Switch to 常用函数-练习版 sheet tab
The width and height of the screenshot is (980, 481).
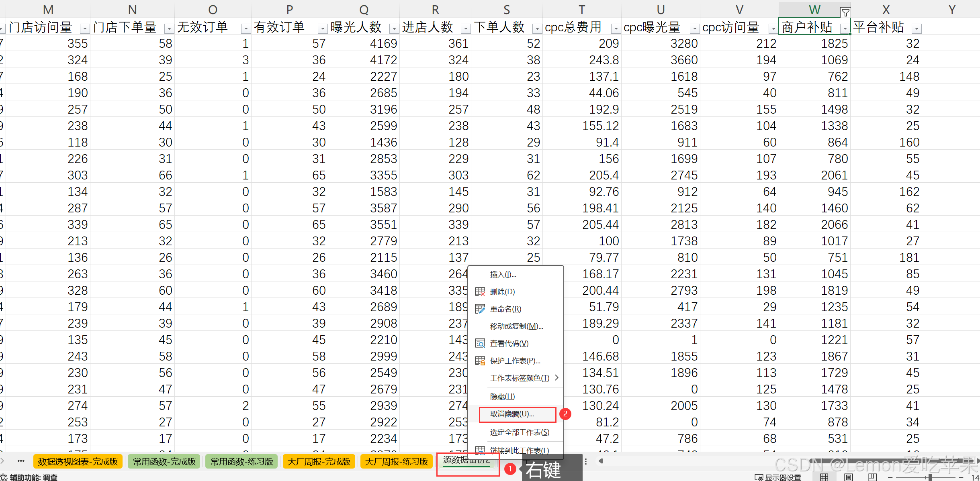[242, 461]
